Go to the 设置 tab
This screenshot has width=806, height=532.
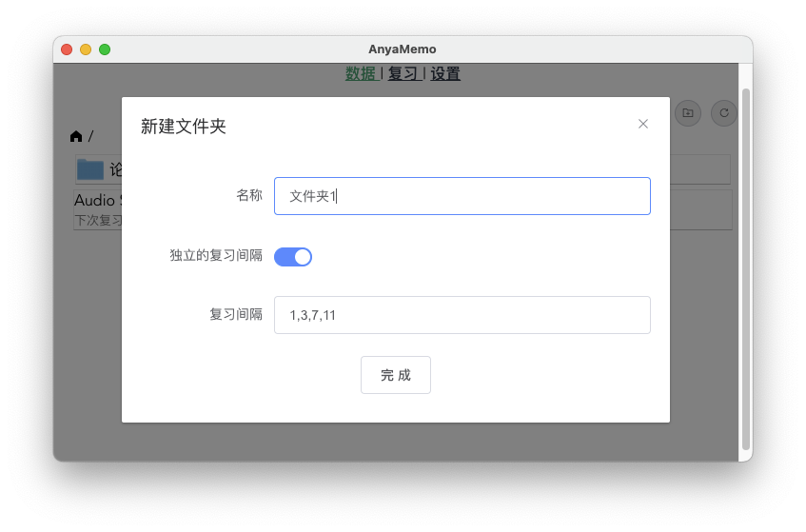[x=445, y=74]
